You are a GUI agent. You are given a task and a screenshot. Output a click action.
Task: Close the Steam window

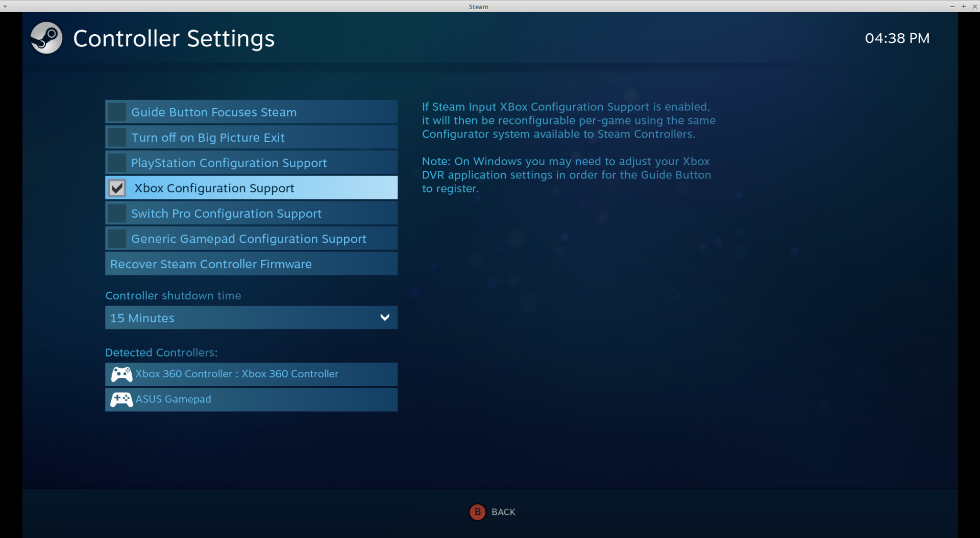click(974, 7)
